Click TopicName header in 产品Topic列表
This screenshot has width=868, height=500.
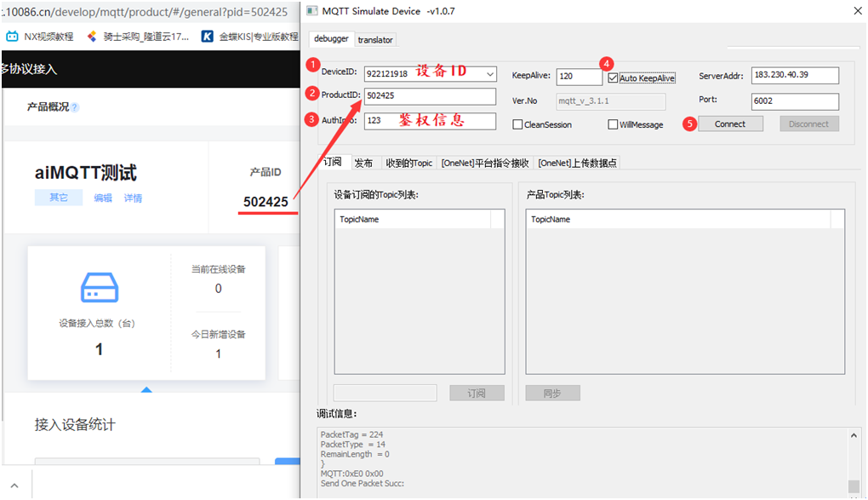pos(551,220)
